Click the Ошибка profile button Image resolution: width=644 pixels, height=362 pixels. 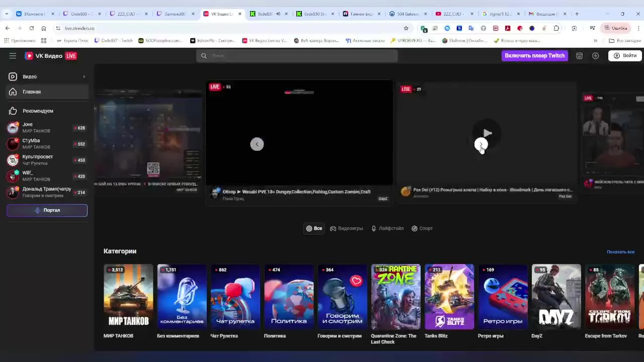(616, 28)
